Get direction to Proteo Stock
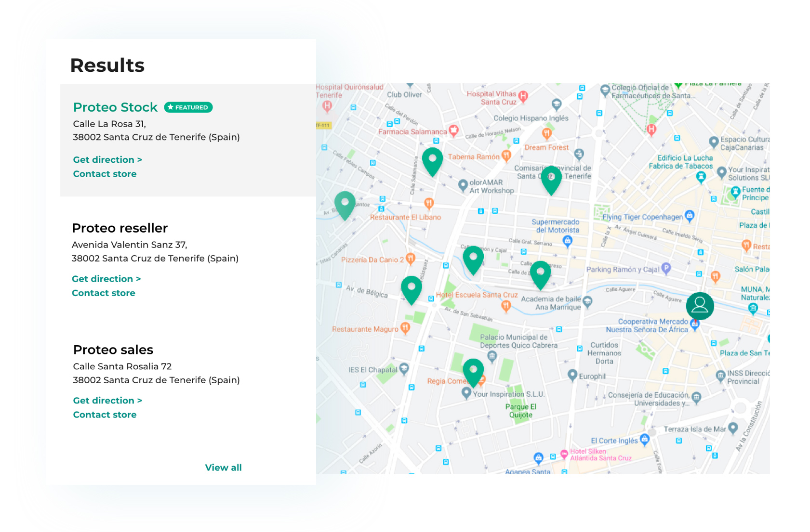810x532 pixels. click(107, 159)
